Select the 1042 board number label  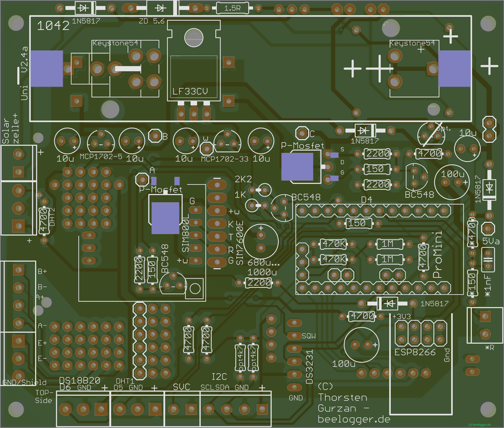point(53,26)
